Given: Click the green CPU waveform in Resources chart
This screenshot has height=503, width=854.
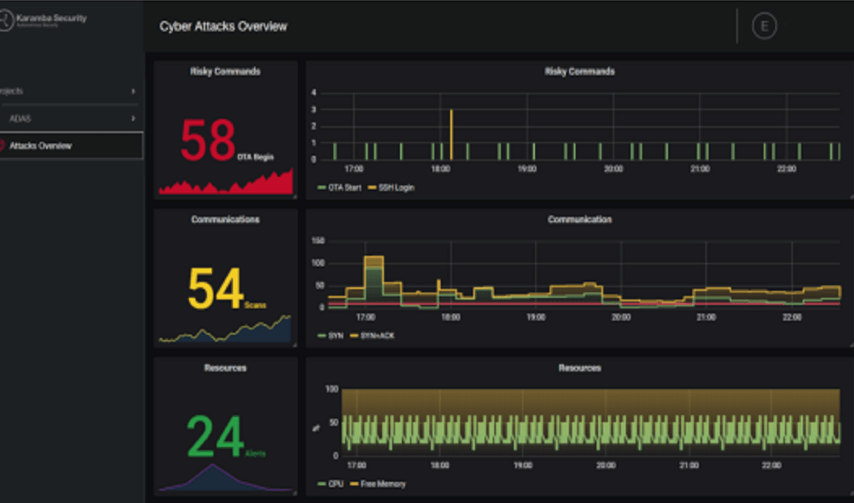Looking at the screenshot, I should [x=591, y=431].
